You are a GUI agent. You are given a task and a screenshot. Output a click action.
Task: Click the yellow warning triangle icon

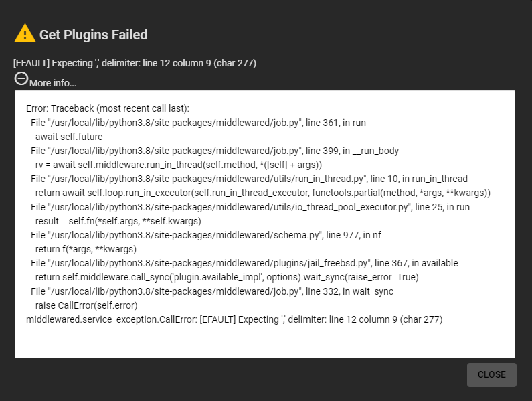tap(25, 33)
